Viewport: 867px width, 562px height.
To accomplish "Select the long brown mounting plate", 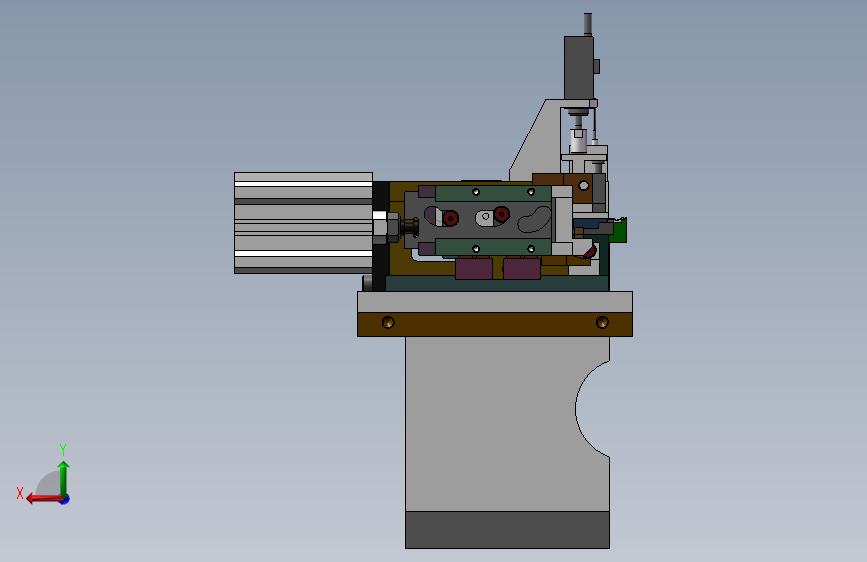I will 495,324.
